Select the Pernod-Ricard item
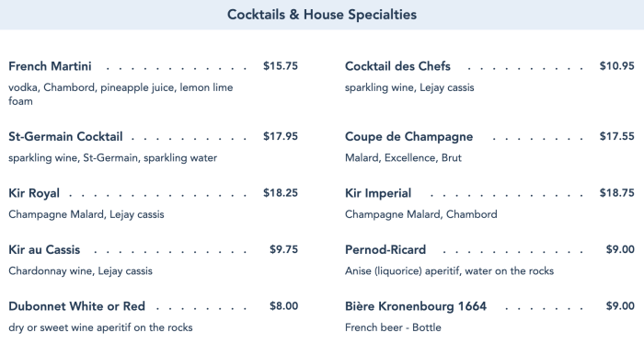644x344 pixels. coord(385,249)
